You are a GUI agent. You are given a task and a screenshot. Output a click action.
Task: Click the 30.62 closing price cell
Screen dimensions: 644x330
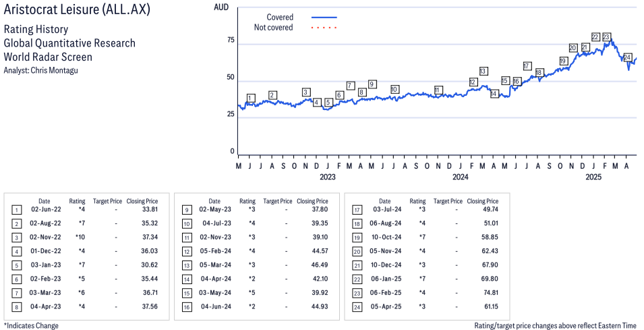pos(150,265)
